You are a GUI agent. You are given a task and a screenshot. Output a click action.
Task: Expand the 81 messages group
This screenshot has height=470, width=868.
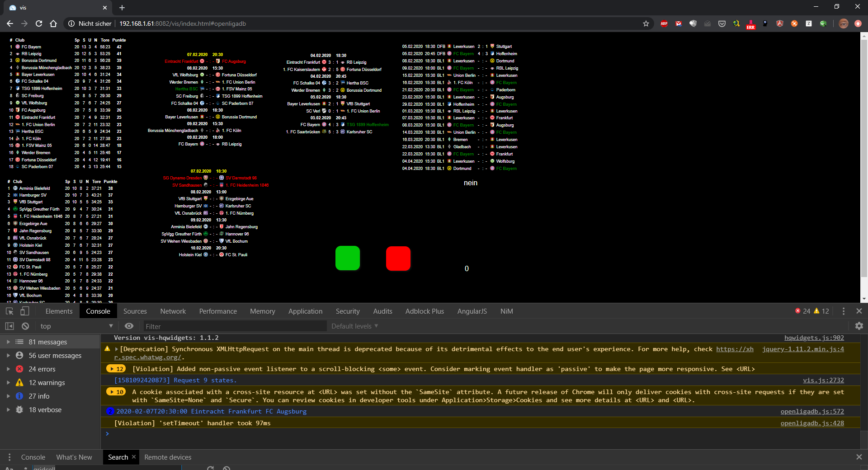pyautogui.click(x=8, y=342)
